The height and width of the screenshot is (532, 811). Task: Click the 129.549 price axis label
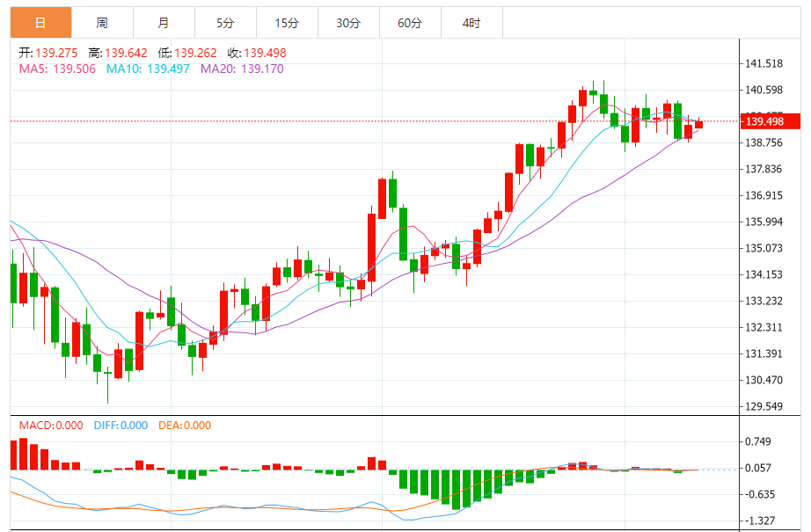pos(764,406)
